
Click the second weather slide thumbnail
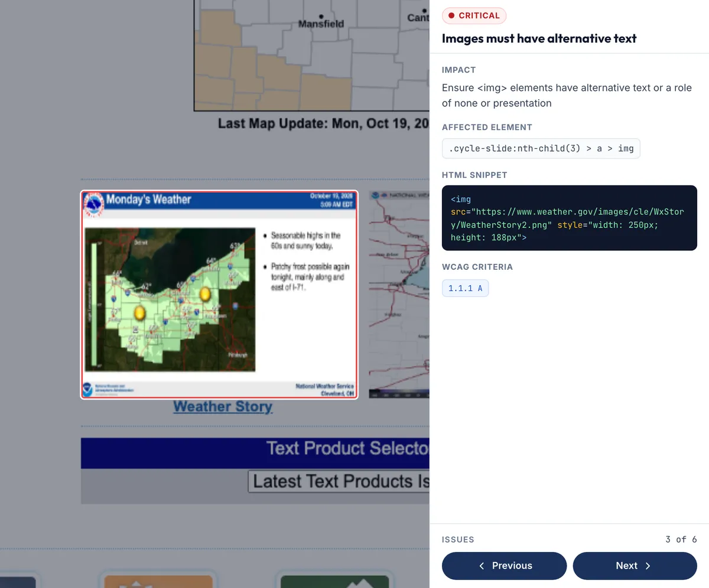(x=399, y=295)
